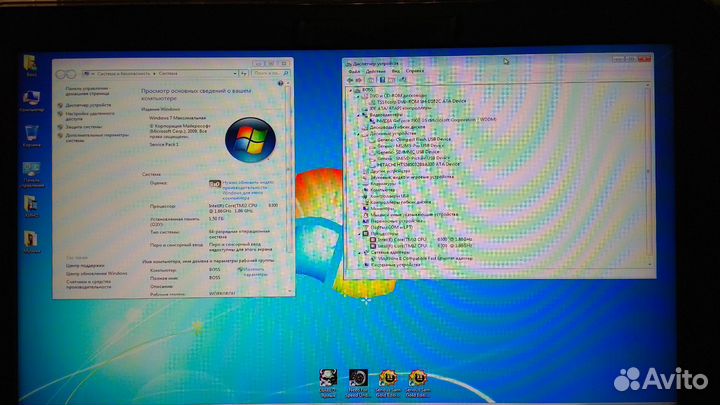Open Защита системы link in sidebar
720x405 pixels.
(x=84, y=127)
